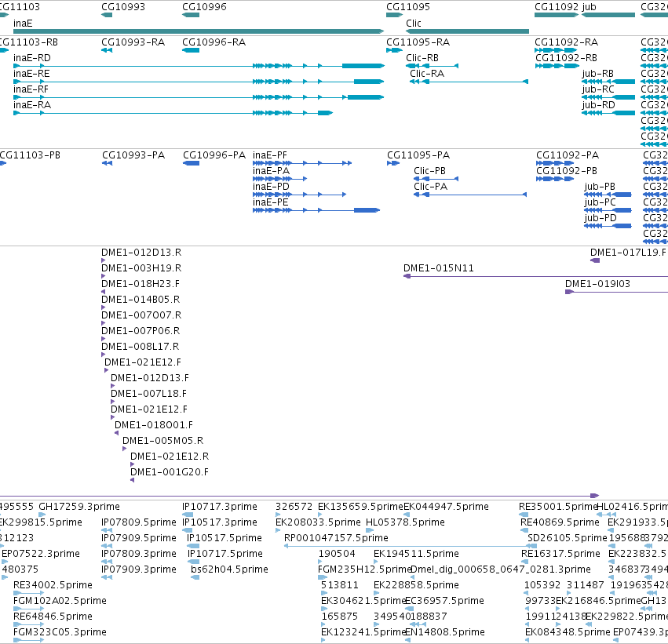Select the CG10996 gene label

204,7
